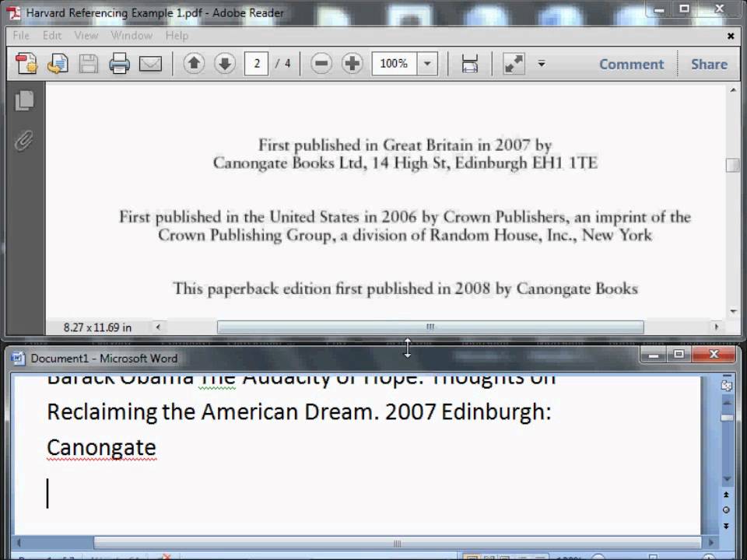Click the Word vertical scroll thumb
This screenshot has height=560, width=747.
coord(727,418)
